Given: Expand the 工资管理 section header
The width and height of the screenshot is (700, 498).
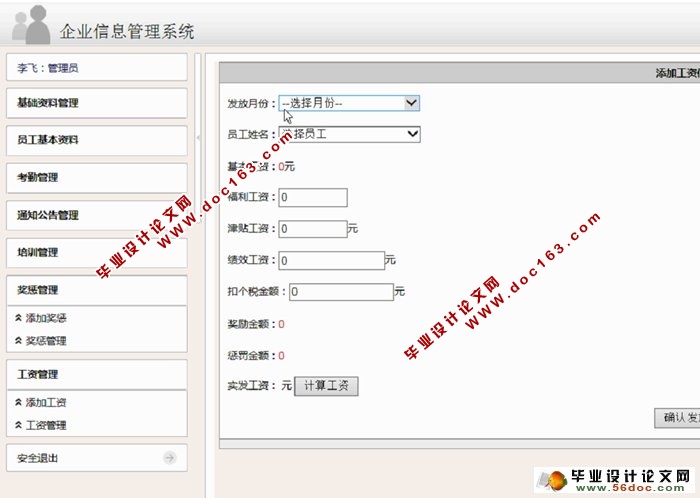Looking at the screenshot, I should (97, 374).
